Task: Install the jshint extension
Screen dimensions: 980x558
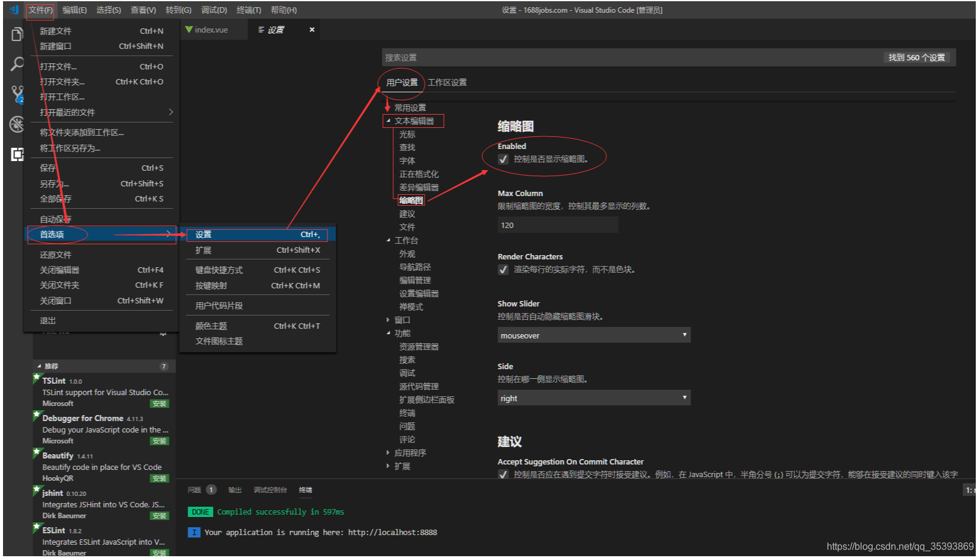Action: coord(159,516)
